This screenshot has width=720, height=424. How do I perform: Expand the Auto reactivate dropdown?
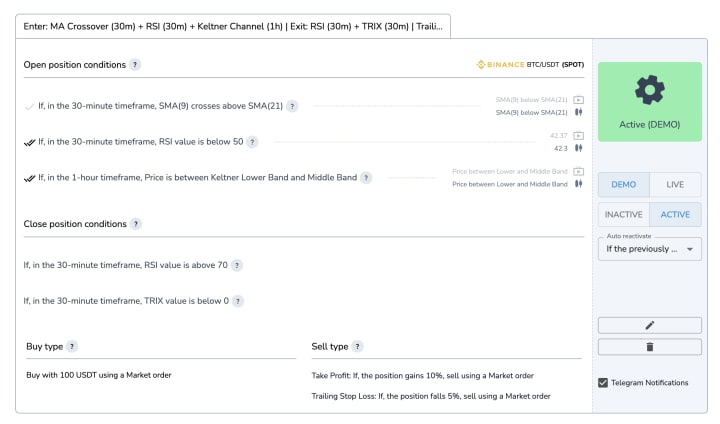[x=649, y=249]
